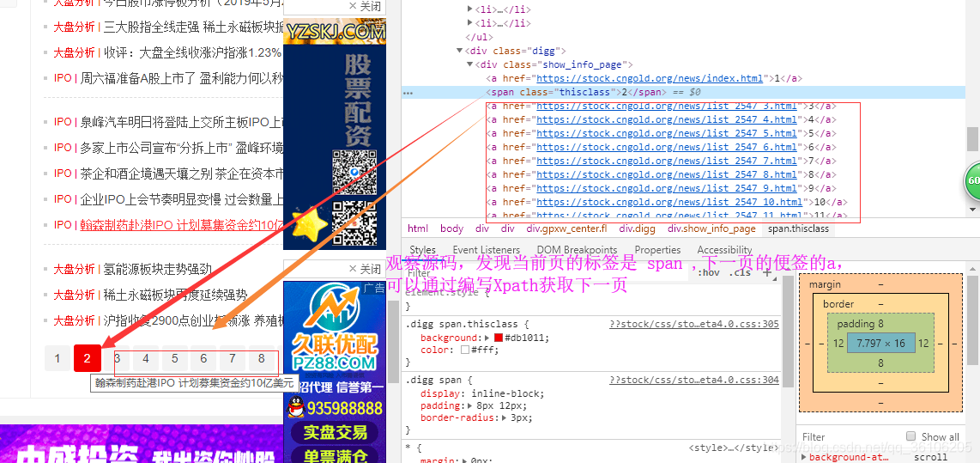Open the DOM Breakpoints tab
The width and height of the screenshot is (980, 463).
coord(577,250)
